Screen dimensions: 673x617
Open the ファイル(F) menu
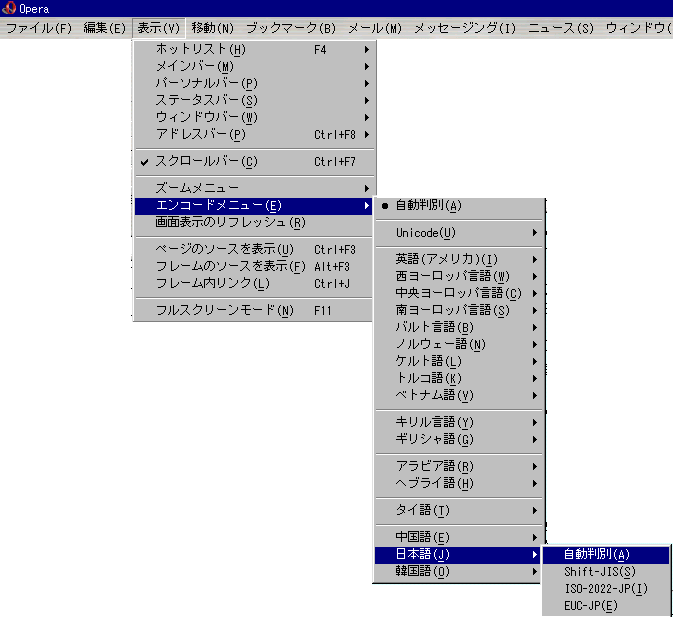pos(39,28)
